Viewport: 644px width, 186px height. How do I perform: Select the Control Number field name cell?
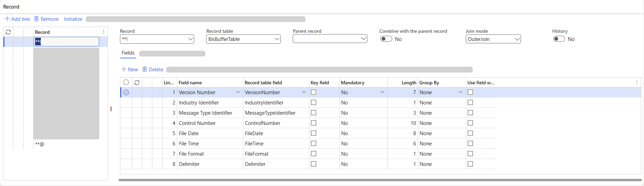point(197,123)
